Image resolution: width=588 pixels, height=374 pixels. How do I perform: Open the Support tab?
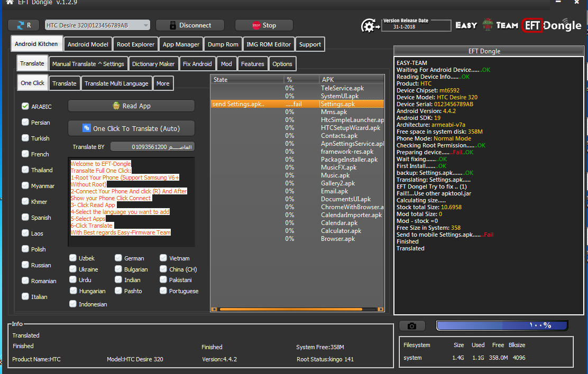click(310, 44)
